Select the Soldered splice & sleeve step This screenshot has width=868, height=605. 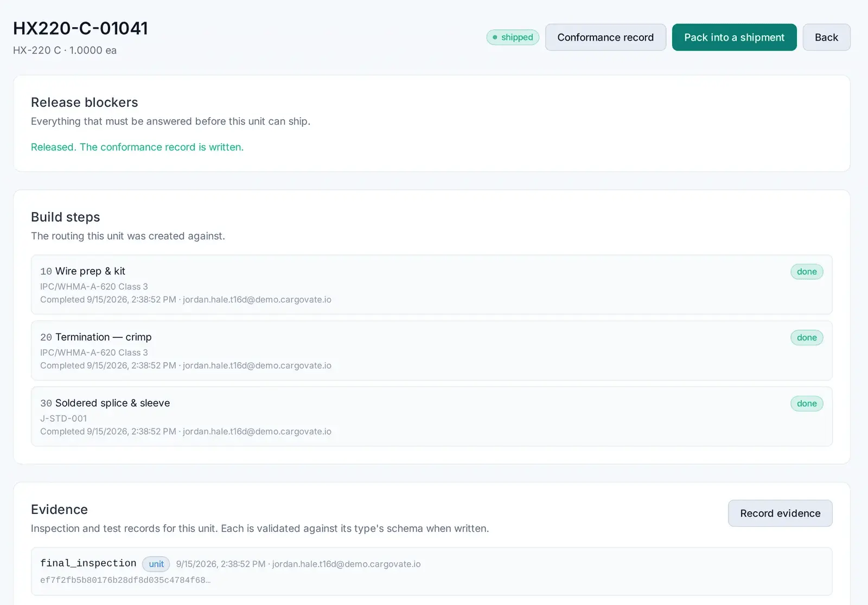432,417
